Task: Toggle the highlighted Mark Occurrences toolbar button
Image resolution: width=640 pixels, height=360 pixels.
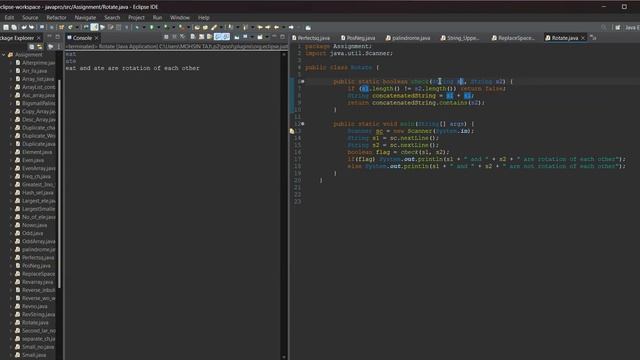Action: 94,27
